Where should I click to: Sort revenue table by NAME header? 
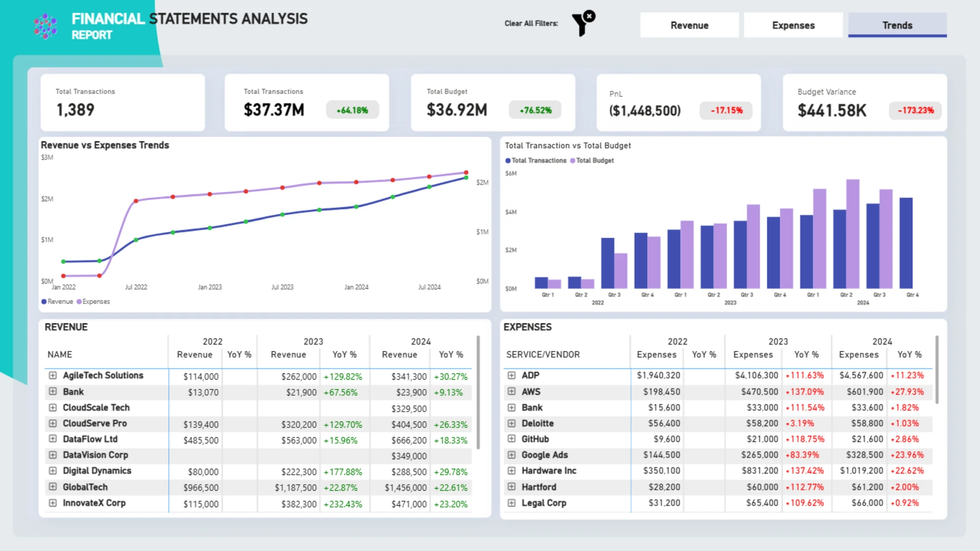(60, 355)
